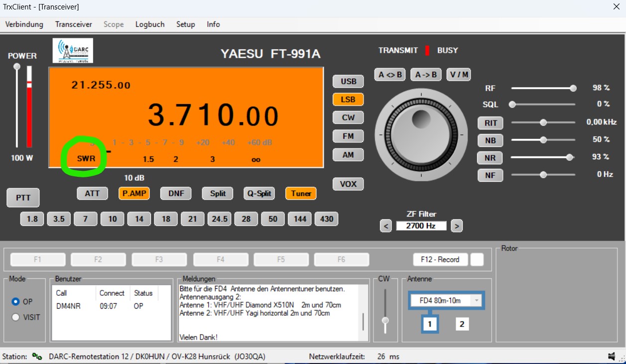The height and width of the screenshot is (364, 626).
Task: Select the 18 MHz band button
Action: (166, 219)
